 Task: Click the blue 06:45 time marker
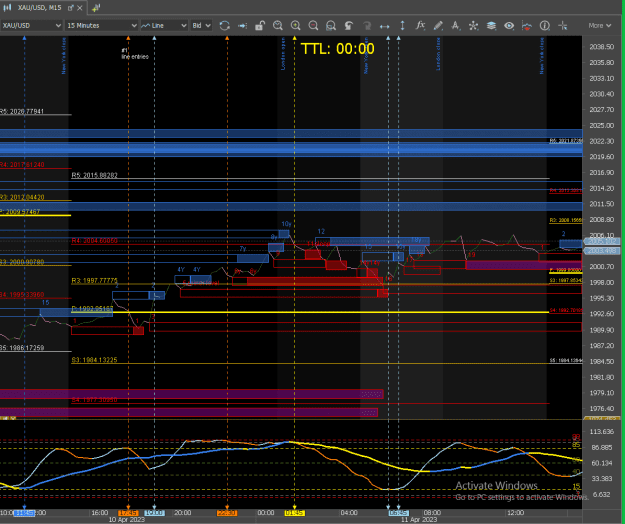pos(399,513)
